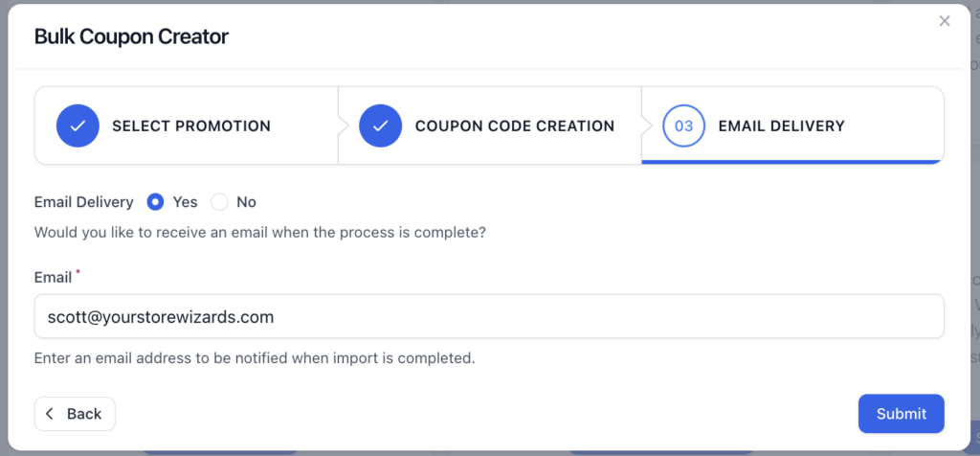Click the "No" option label text
Image resolution: width=980 pixels, height=456 pixels.
click(x=246, y=202)
